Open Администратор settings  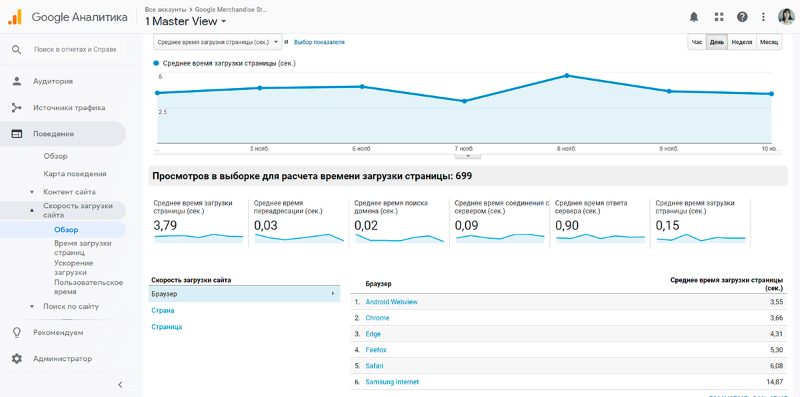click(x=63, y=359)
